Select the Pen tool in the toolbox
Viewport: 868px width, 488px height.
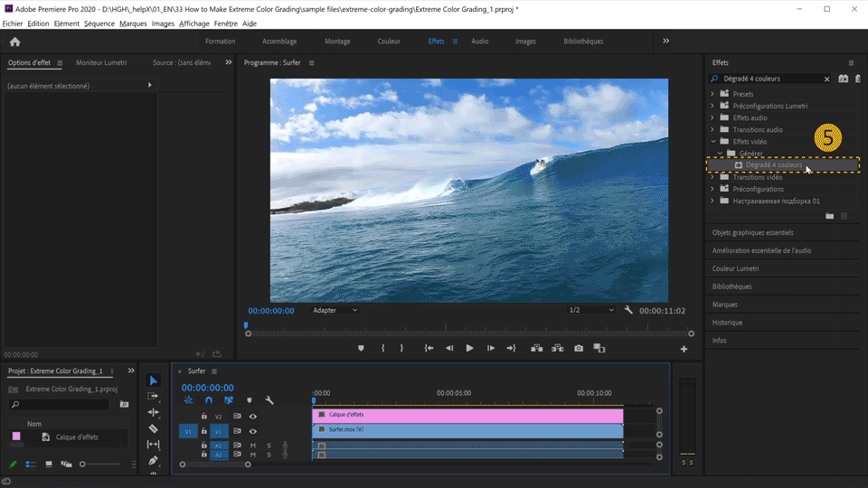tap(154, 460)
